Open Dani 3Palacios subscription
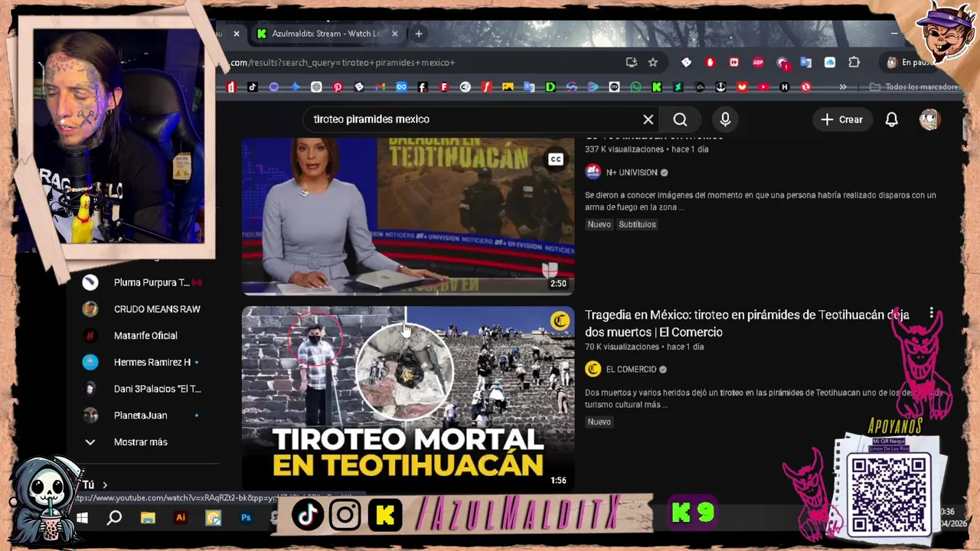This screenshot has height=551, width=980. click(x=142, y=389)
